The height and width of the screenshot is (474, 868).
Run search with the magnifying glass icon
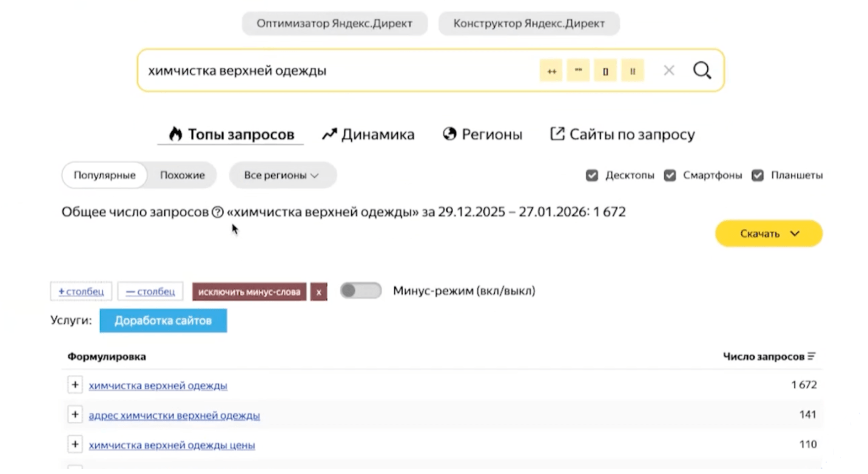702,70
